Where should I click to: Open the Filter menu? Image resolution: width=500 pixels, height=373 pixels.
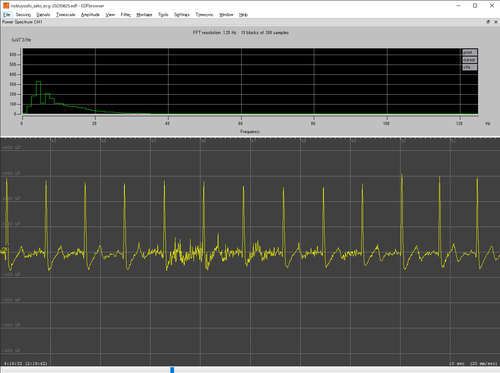coord(125,15)
